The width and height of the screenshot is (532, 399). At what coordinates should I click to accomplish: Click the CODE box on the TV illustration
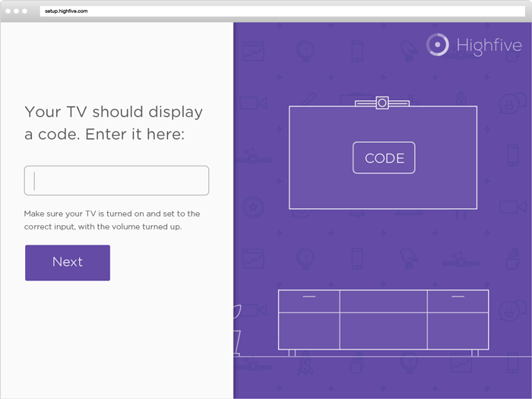[x=384, y=158]
